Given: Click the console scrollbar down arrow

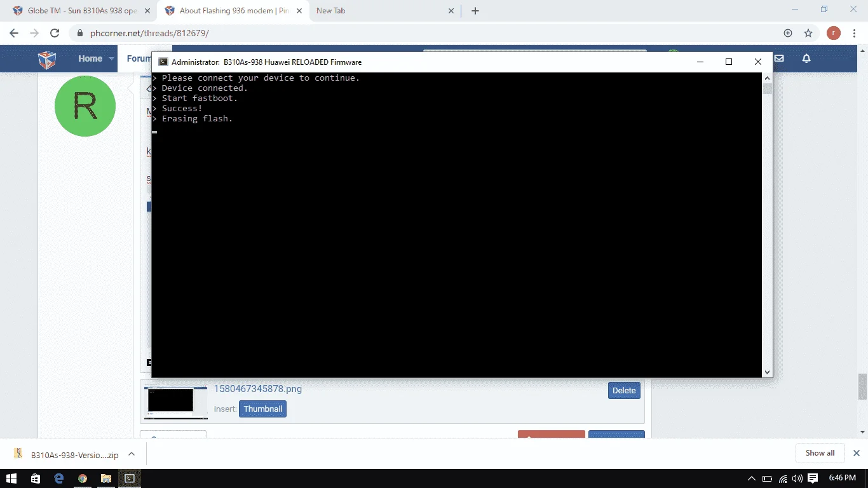Looking at the screenshot, I should point(767,372).
